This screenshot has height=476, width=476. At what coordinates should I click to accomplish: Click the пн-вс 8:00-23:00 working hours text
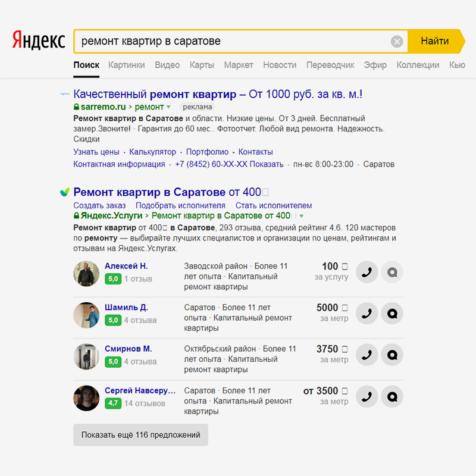[323, 164]
